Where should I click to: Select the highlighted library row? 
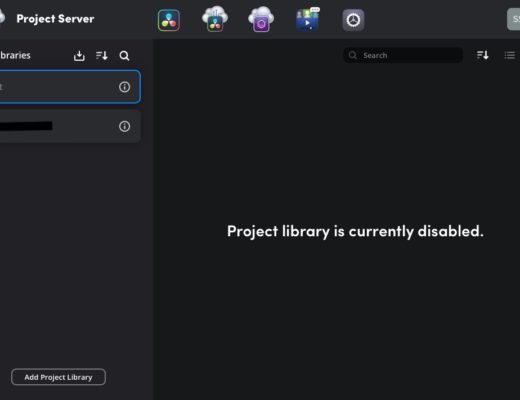[x=69, y=87]
